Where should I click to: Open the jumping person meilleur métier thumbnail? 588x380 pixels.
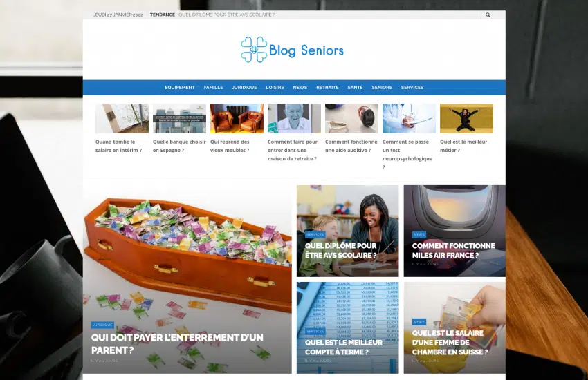click(x=466, y=119)
